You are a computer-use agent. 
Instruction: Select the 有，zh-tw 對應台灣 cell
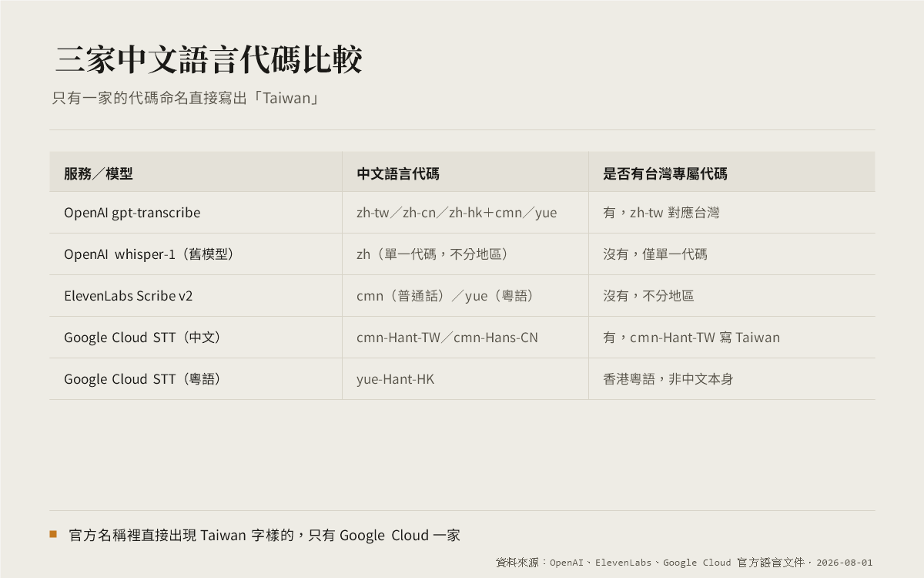[x=731, y=213]
